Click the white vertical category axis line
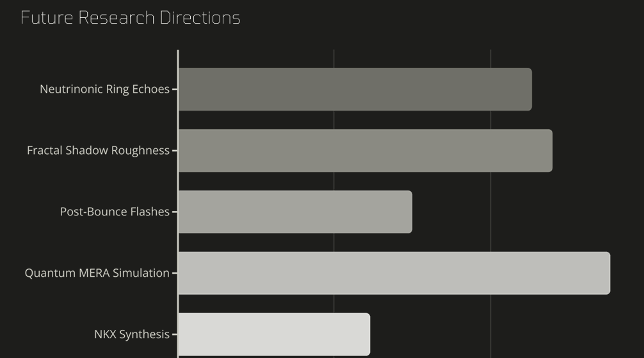This screenshot has width=644, height=358. pyautogui.click(x=178, y=204)
